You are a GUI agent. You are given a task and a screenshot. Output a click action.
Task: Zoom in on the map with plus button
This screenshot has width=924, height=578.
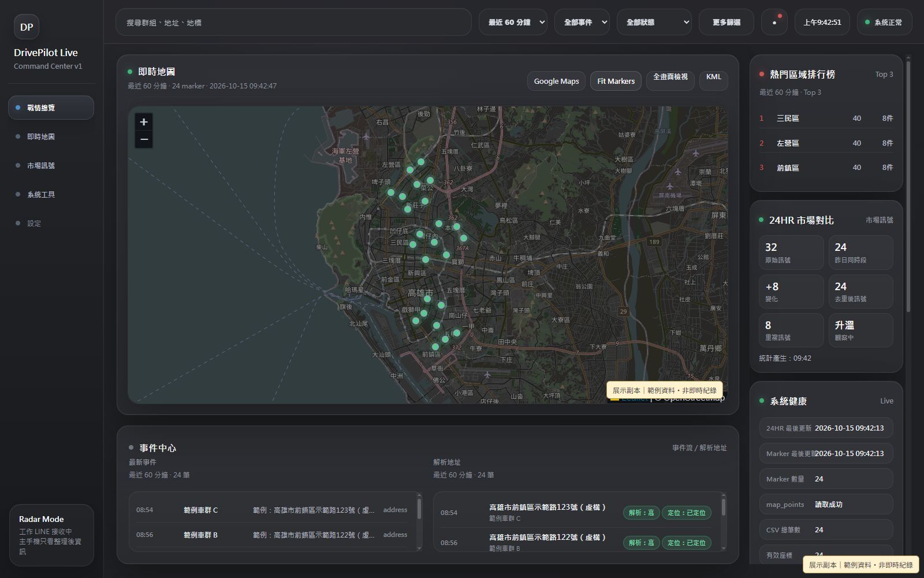144,122
